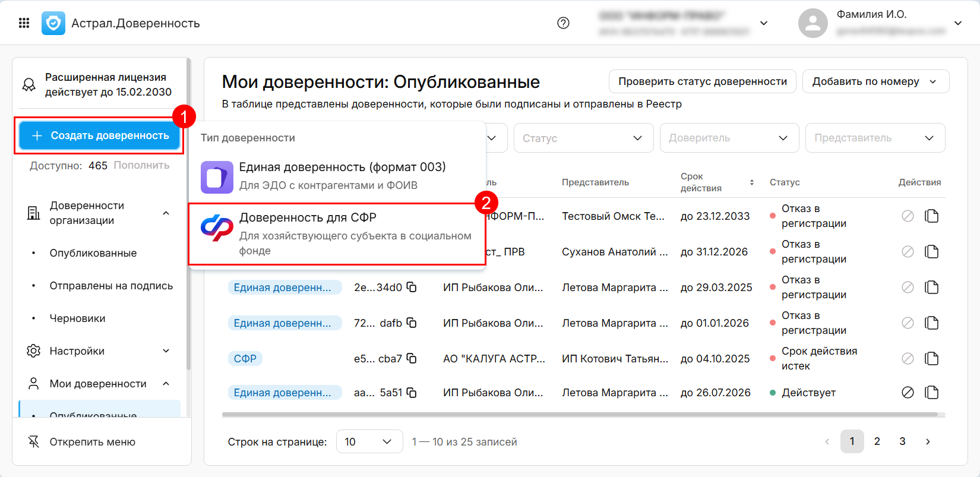This screenshot has width=980, height=477.
Task: Click the Пополнить link
Action: coord(141,166)
